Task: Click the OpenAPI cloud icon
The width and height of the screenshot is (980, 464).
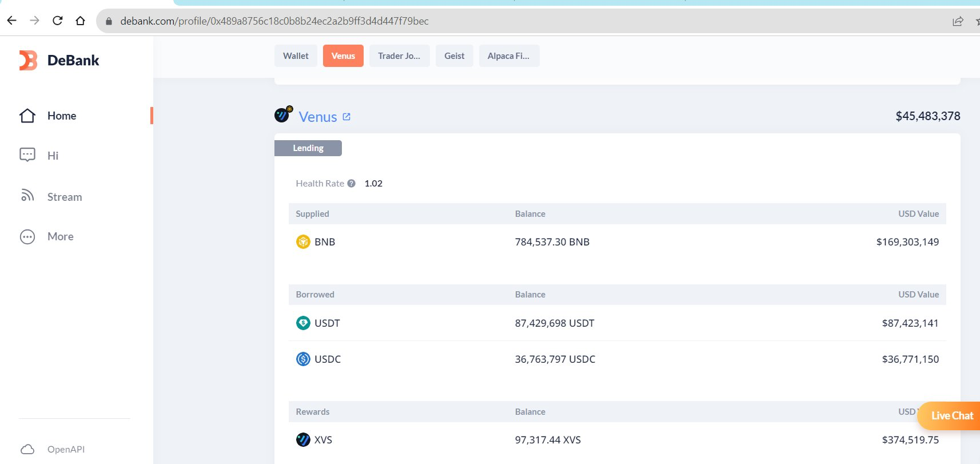Action: coord(27,449)
